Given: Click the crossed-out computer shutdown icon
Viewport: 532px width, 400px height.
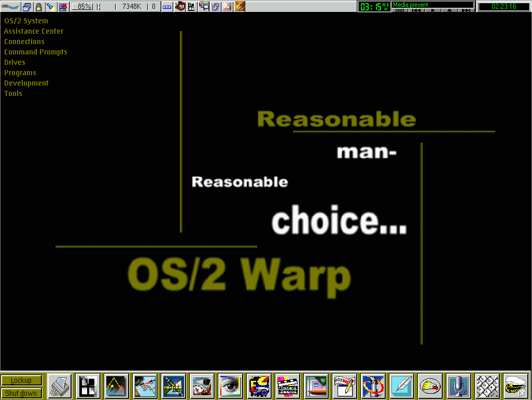Looking at the screenshot, I should tap(63, 6).
